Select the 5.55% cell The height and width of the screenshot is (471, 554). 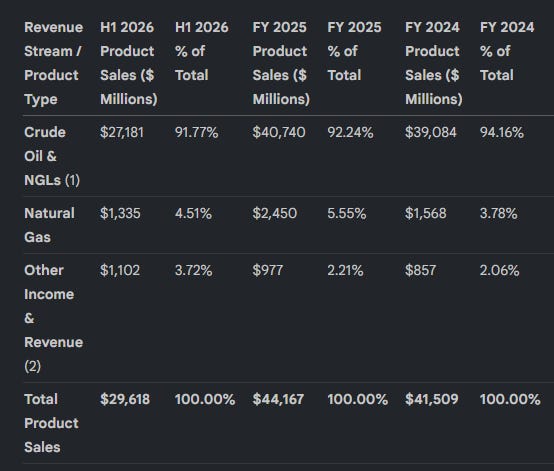347,213
